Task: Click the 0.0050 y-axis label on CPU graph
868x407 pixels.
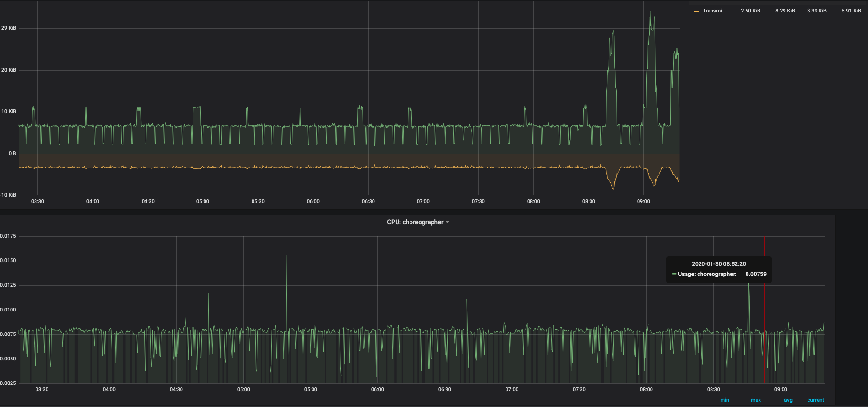Action: tap(8, 359)
